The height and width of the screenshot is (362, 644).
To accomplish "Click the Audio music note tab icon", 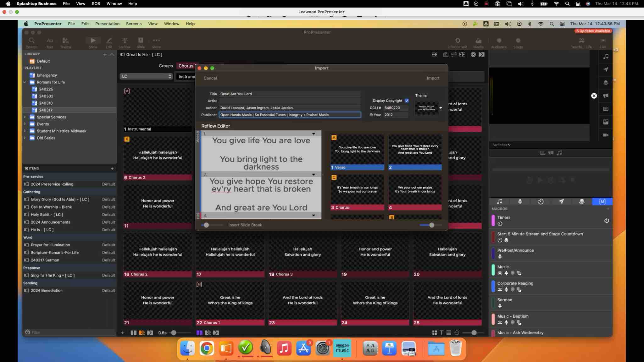I will click(499, 201).
